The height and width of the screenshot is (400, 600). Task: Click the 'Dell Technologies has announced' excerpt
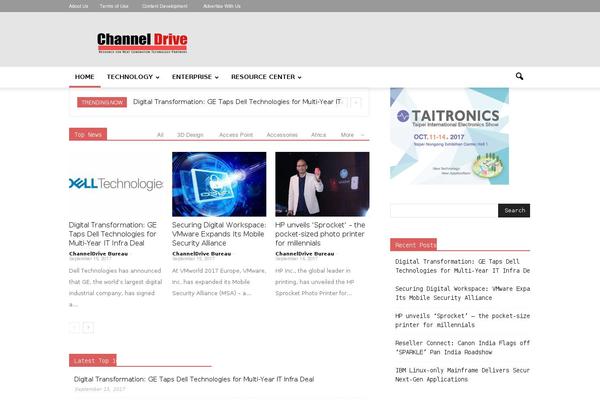pos(115,287)
